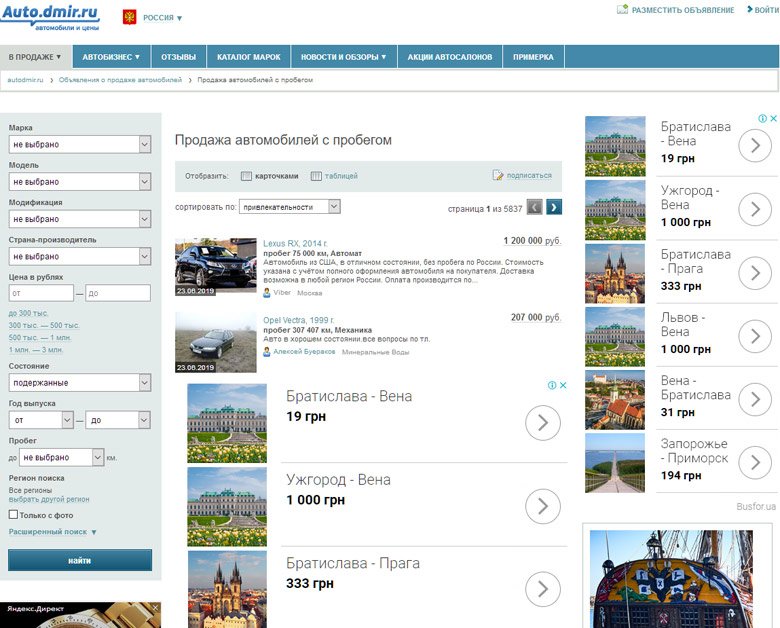Switch display to cards view icon
Viewport: 780px width, 628px height.
pyautogui.click(x=246, y=176)
